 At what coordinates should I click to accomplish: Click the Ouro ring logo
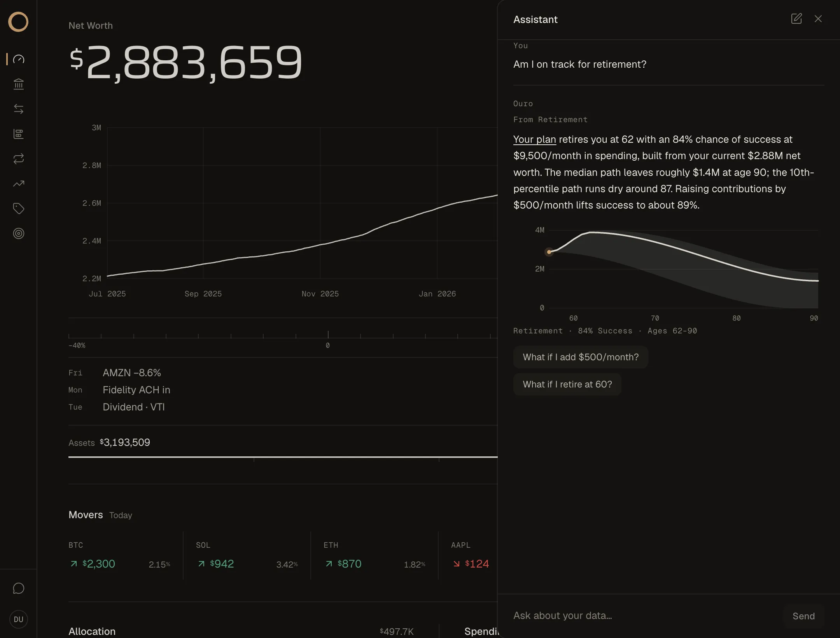18,22
